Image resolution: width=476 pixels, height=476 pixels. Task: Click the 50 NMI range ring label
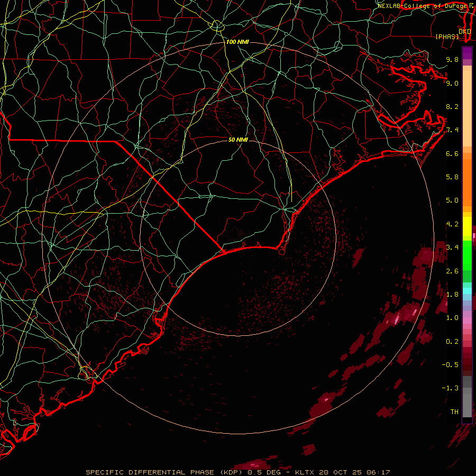(x=238, y=140)
